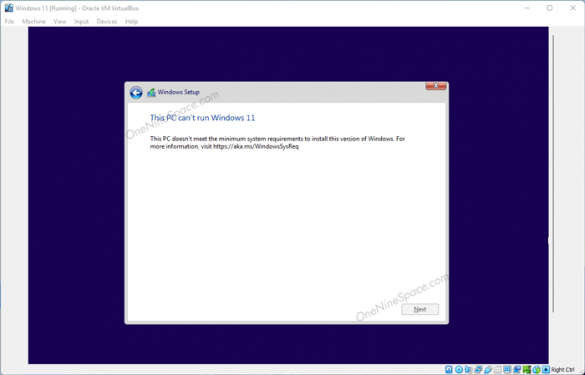
Task: Click the vertical scrollbar beside the VM display
Action: [553, 174]
